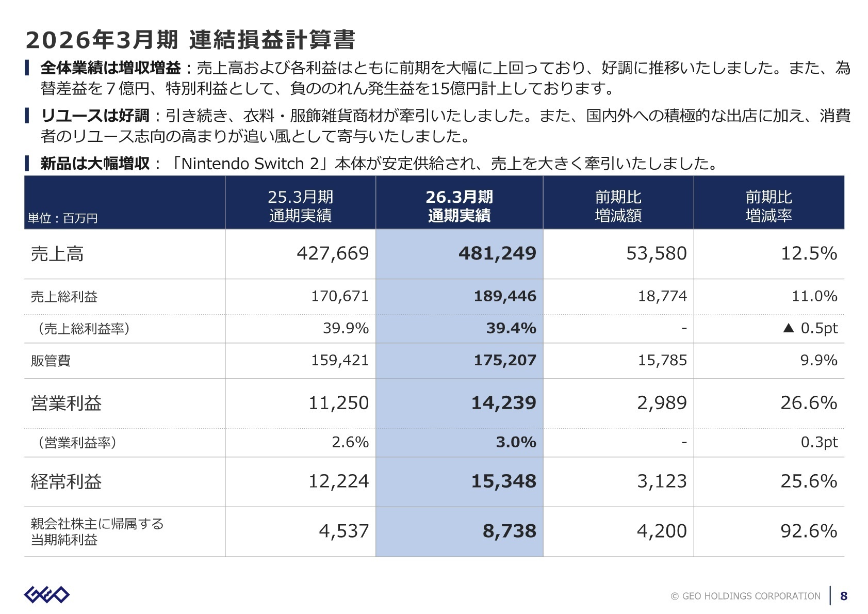Click the GEO logo in footer
The height and width of the screenshot is (614, 868).
coord(46,594)
